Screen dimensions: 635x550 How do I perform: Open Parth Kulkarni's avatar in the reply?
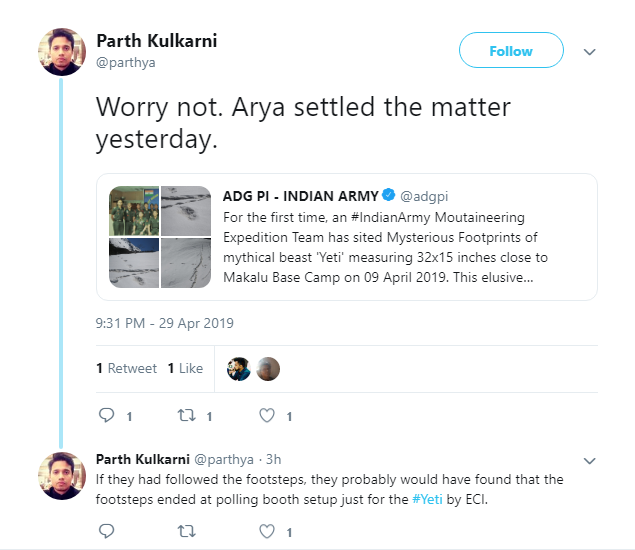61,475
